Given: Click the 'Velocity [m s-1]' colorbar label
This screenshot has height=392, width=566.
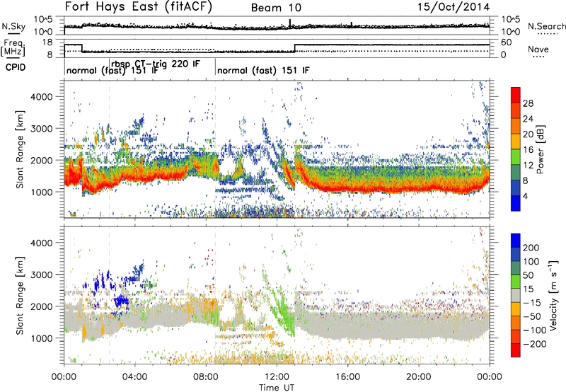Looking at the screenshot, I should [x=553, y=295].
